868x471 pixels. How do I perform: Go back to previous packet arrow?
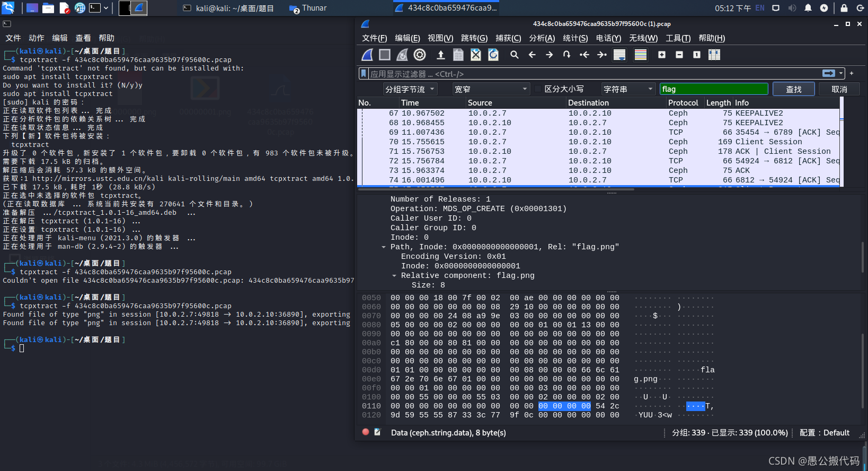point(532,55)
